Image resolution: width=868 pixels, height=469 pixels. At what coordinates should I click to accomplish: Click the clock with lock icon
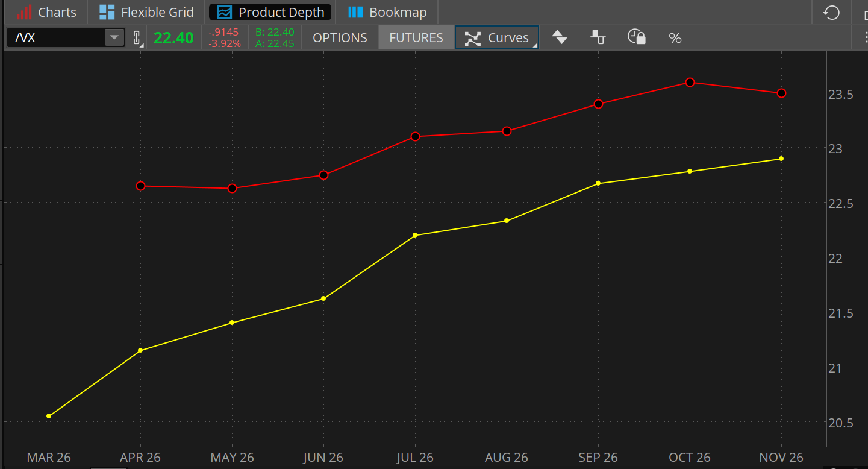point(636,37)
